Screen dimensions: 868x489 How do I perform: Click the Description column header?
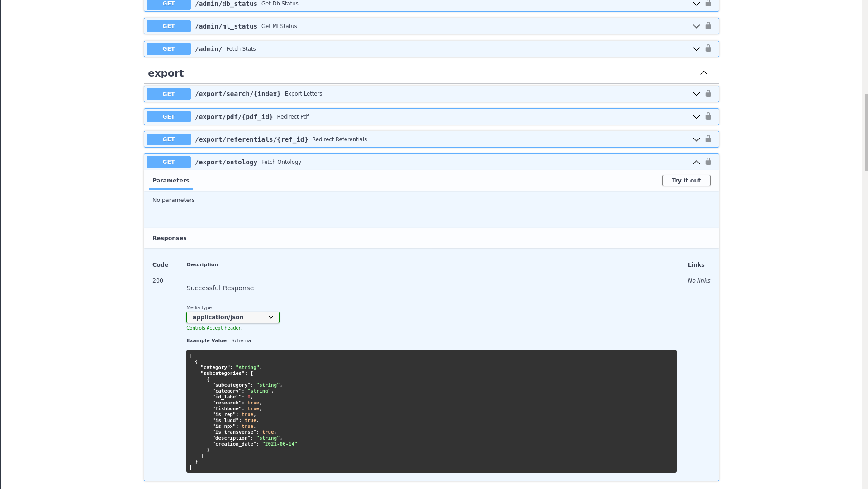[x=202, y=264]
